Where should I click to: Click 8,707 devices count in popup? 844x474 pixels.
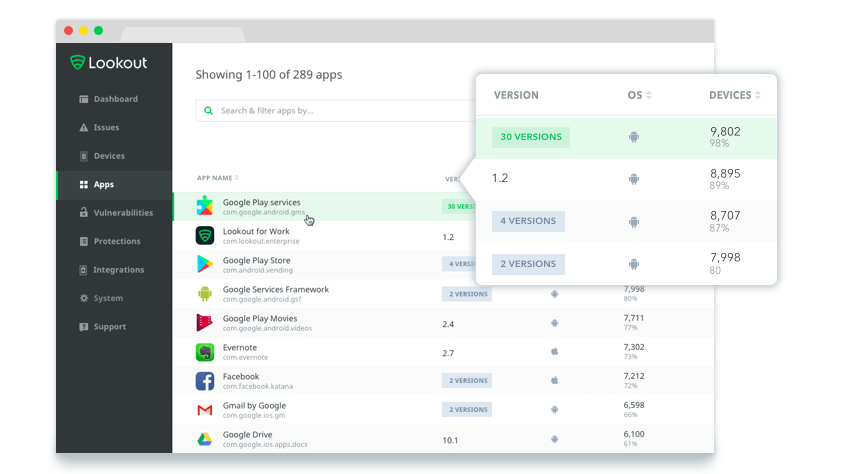coord(725,216)
